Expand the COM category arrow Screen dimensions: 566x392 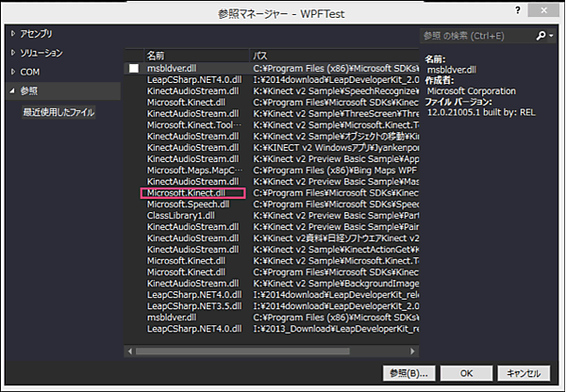pyautogui.click(x=13, y=72)
